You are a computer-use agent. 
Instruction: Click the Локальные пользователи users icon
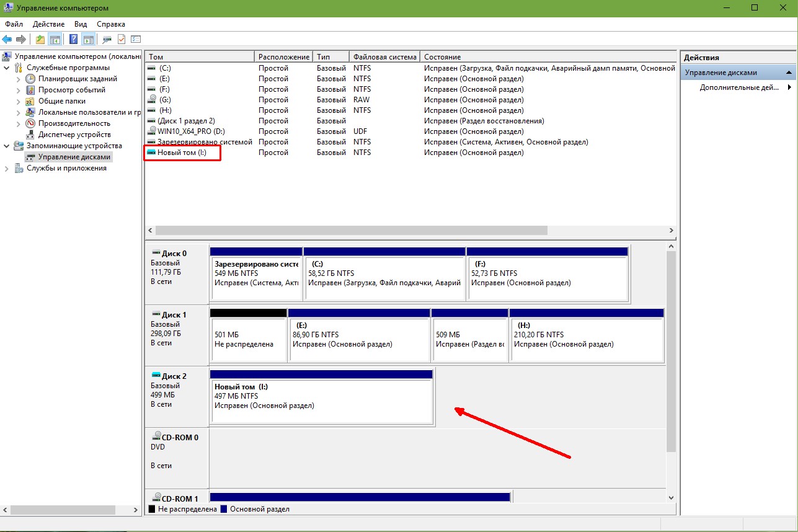pos(30,112)
